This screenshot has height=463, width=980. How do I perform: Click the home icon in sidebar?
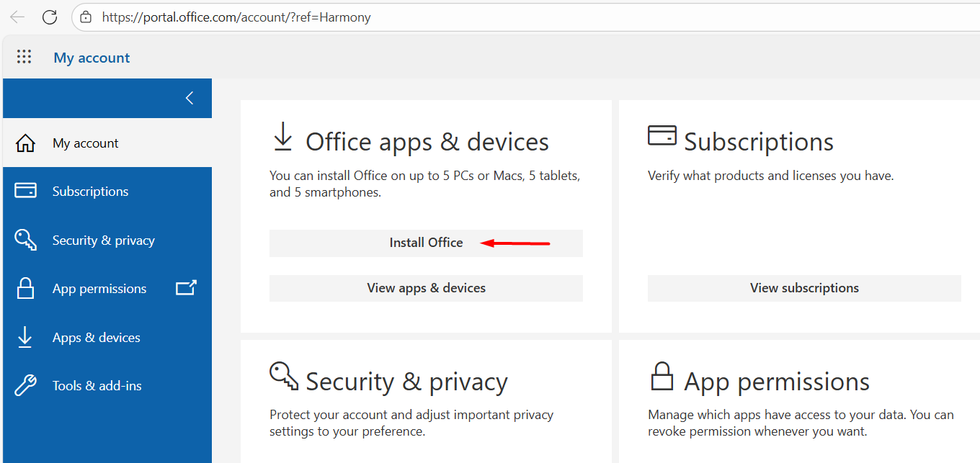point(25,143)
